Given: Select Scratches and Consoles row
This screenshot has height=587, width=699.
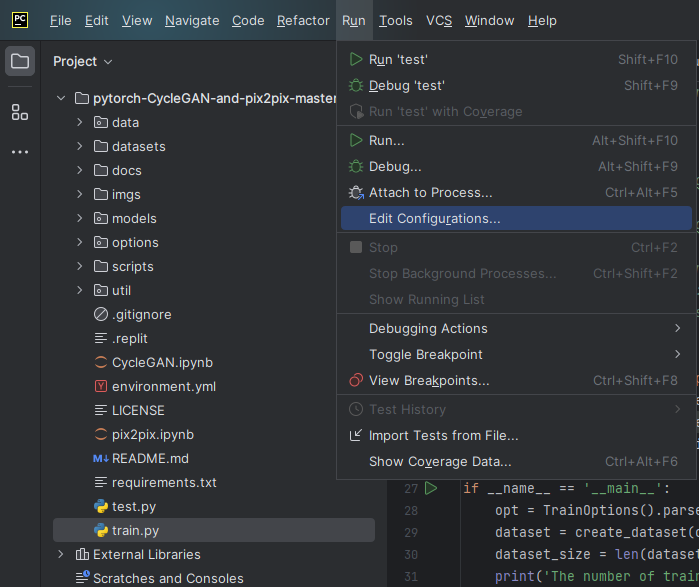Looking at the screenshot, I should 214,578.
